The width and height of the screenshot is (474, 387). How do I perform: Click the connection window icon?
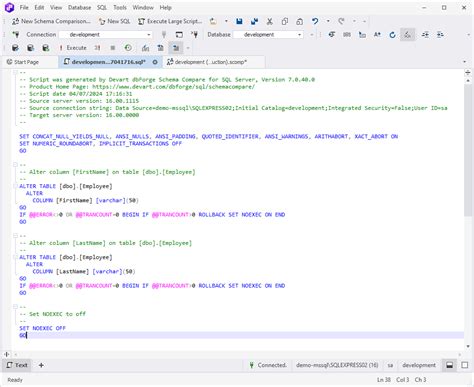point(179,35)
